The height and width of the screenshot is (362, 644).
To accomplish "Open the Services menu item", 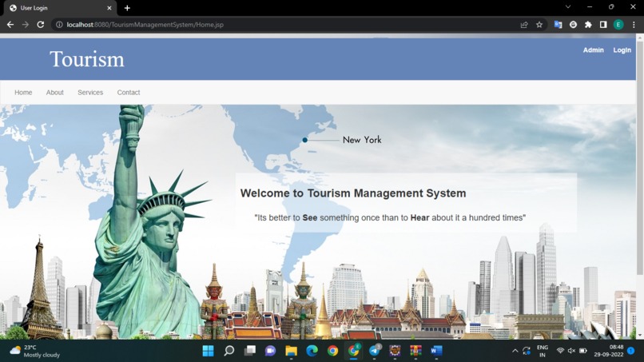I will [90, 93].
